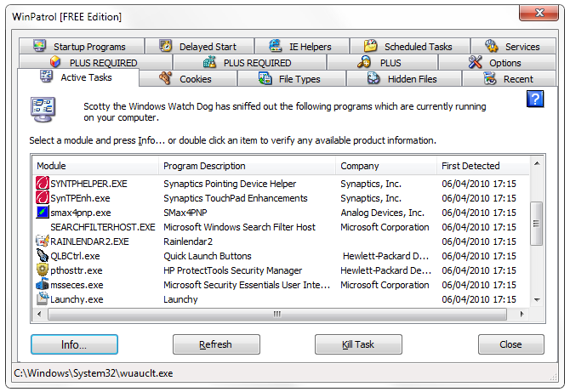This screenshot has height=392, width=570.
Task: Click 'Analog Devices, Inc.' company cell
Action: [x=383, y=213]
